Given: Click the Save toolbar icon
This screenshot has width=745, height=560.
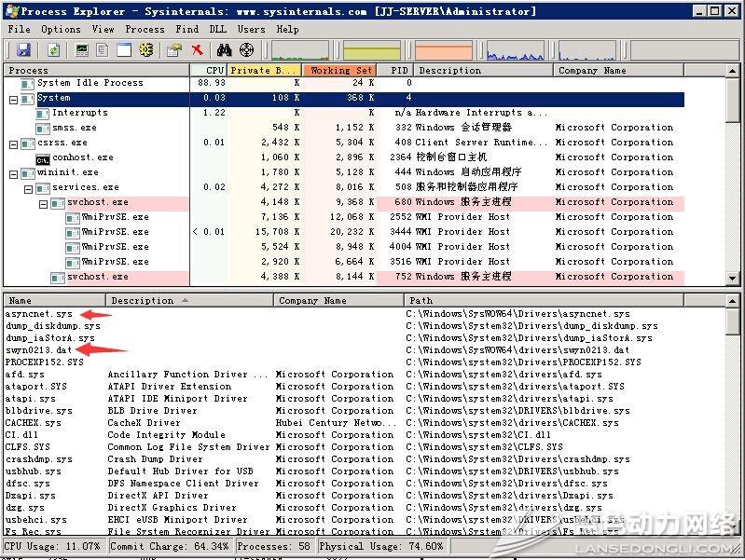Looking at the screenshot, I should click(x=22, y=49).
